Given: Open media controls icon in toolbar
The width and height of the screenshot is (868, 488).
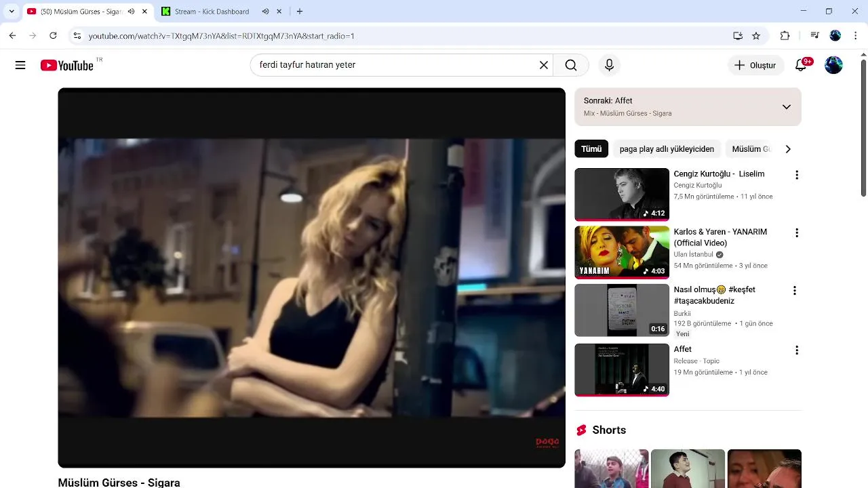Looking at the screenshot, I should [814, 36].
